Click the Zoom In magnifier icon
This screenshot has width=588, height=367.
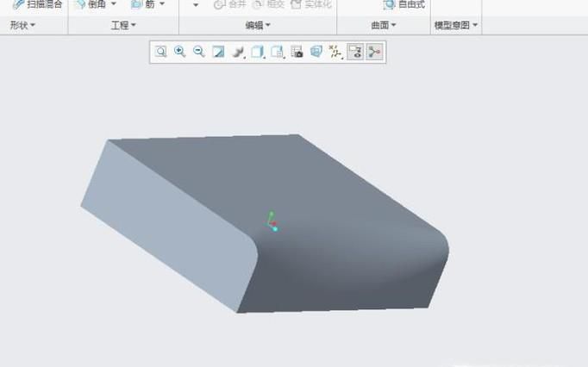coord(179,52)
